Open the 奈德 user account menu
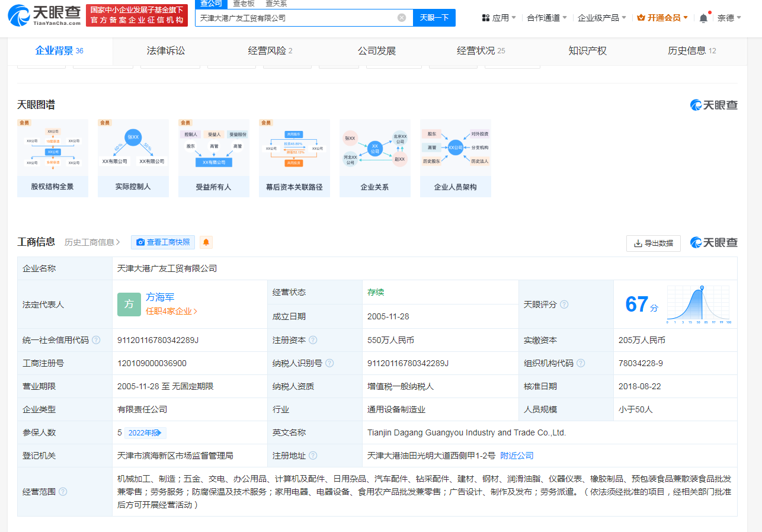The image size is (762, 532). click(x=729, y=18)
